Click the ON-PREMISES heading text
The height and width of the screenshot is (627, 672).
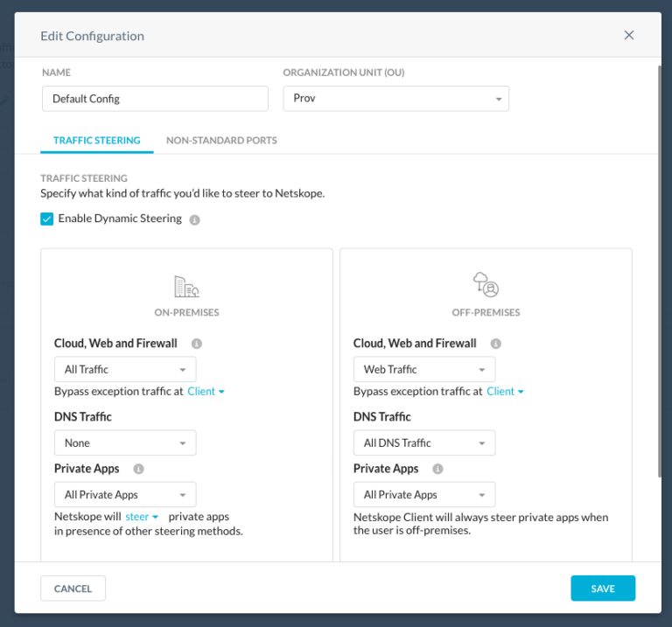coord(186,313)
